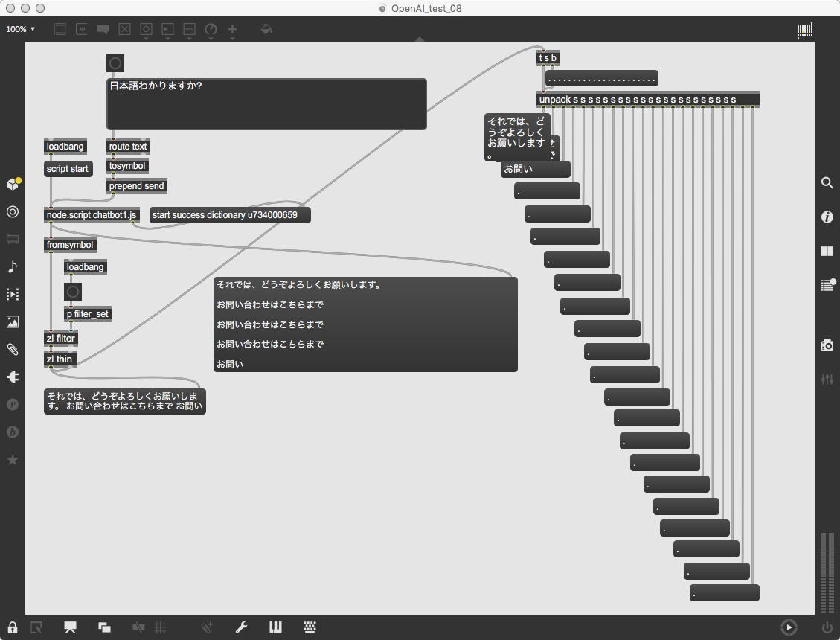Select the "unpack s s s" object
Screen dimensions: 840x640
648,99
